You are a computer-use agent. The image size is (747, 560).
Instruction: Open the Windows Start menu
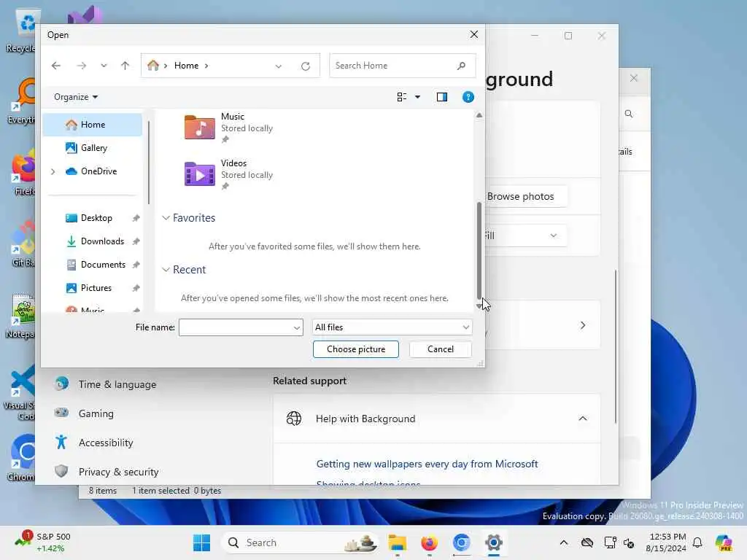tap(201, 542)
